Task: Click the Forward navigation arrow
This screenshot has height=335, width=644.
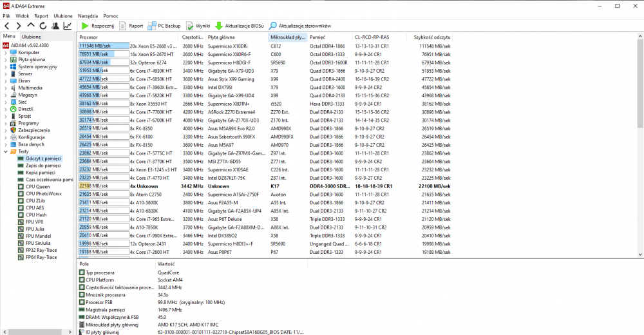Action: point(18,26)
